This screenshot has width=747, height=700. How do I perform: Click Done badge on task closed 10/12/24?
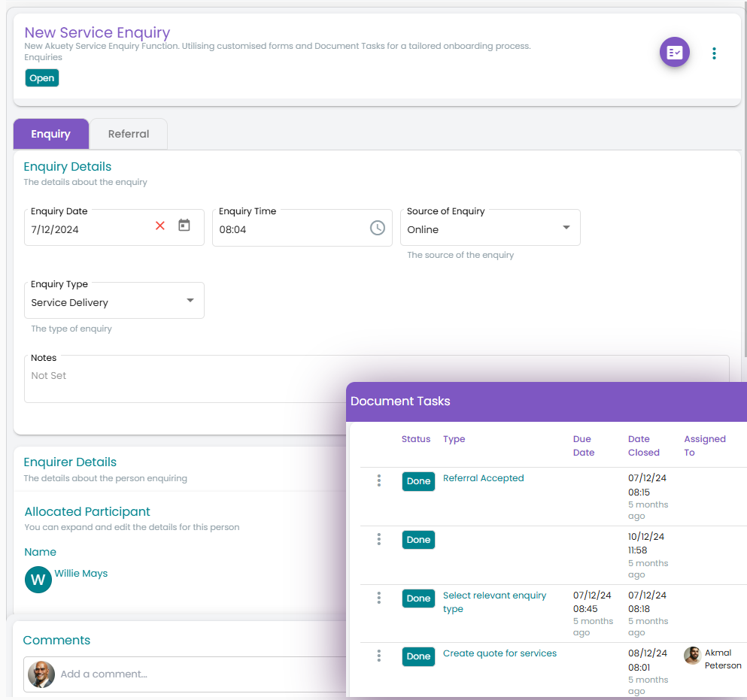coord(418,540)
